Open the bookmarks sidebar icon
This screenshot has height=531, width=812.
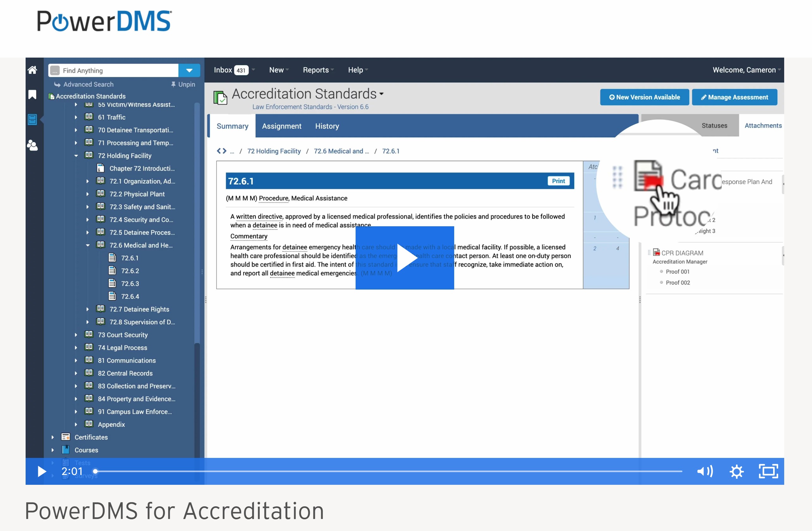point(33,95)
